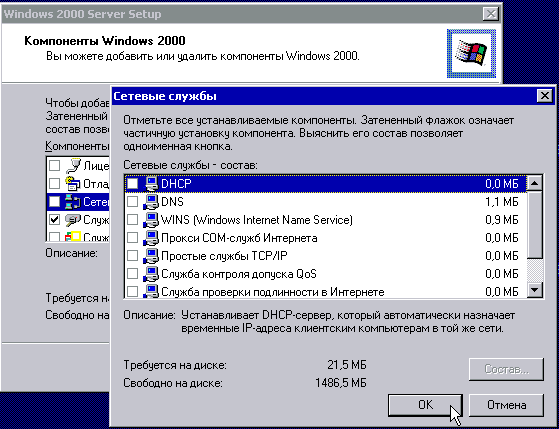Click the DHCP computer icon
The width and height of the screenshot is (559, 429).
point(151,184)
